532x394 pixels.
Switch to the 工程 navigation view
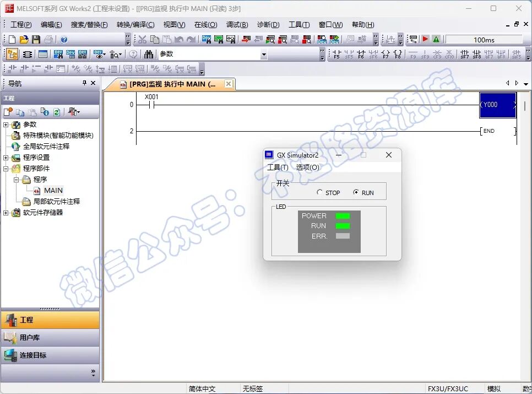point(50,320)
